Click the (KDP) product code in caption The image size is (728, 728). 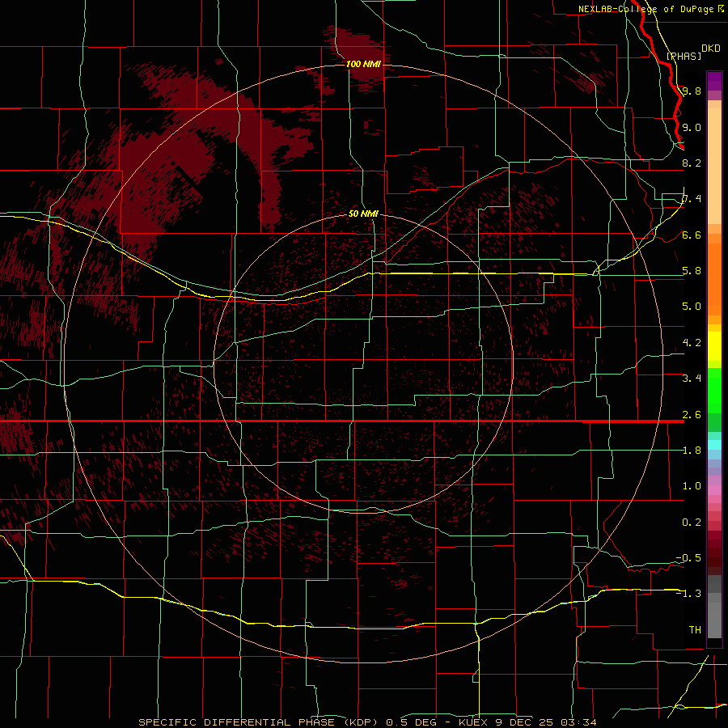click(362, 722)
